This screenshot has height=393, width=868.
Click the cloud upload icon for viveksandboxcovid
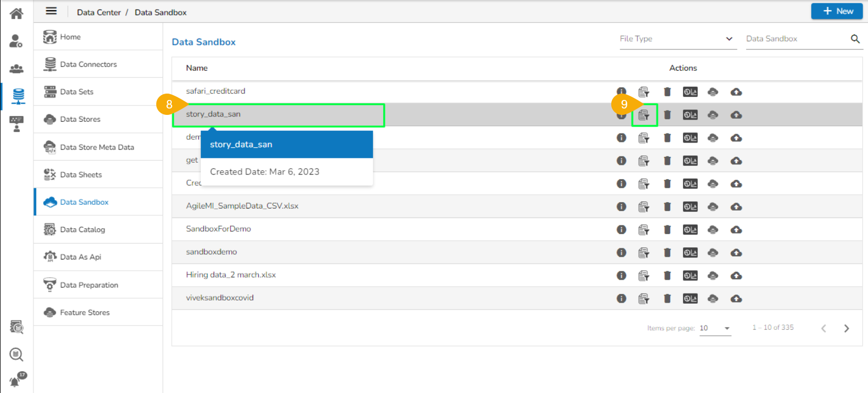(736, 299)
